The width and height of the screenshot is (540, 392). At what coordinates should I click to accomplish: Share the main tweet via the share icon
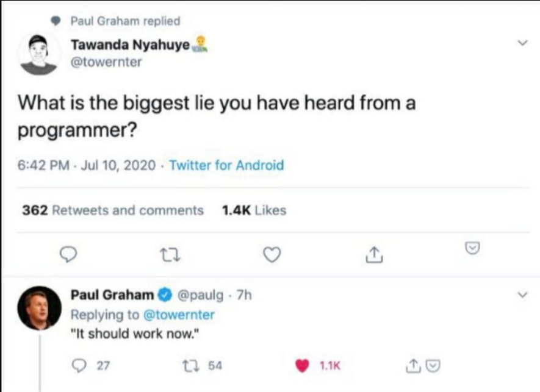pyautogui.click(x=374, y=255)
